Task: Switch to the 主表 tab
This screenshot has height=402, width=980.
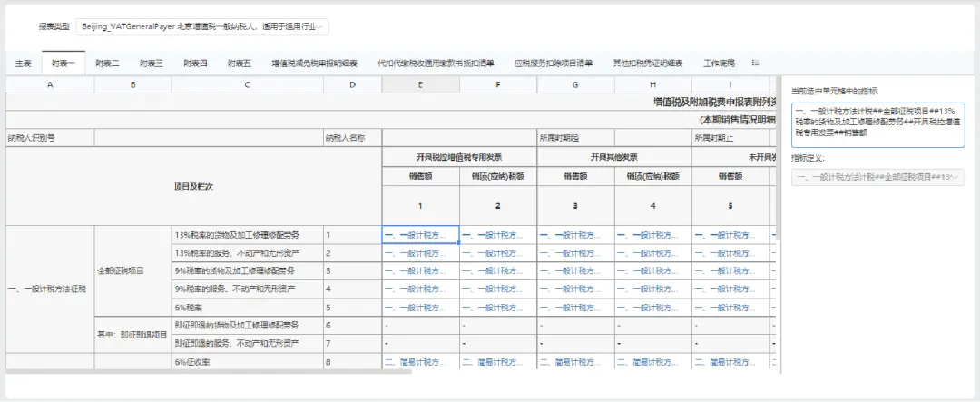Action: coord(24,64)
